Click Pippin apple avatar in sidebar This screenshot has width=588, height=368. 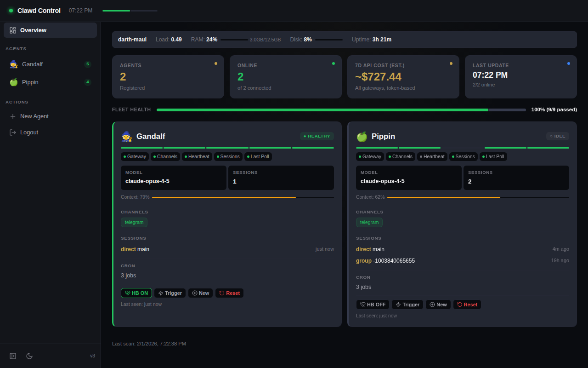pyautogui.click(x=14, y=82)
